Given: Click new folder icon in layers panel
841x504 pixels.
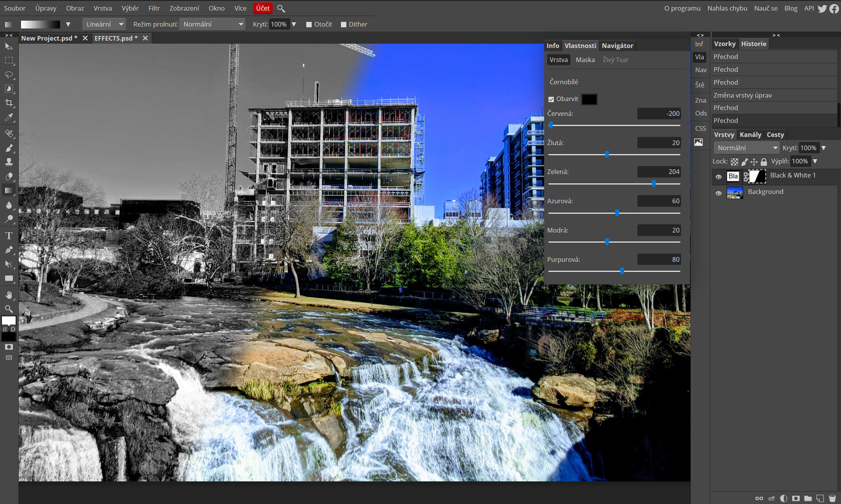Looking at the screenshot, I should tap(808, 498).
